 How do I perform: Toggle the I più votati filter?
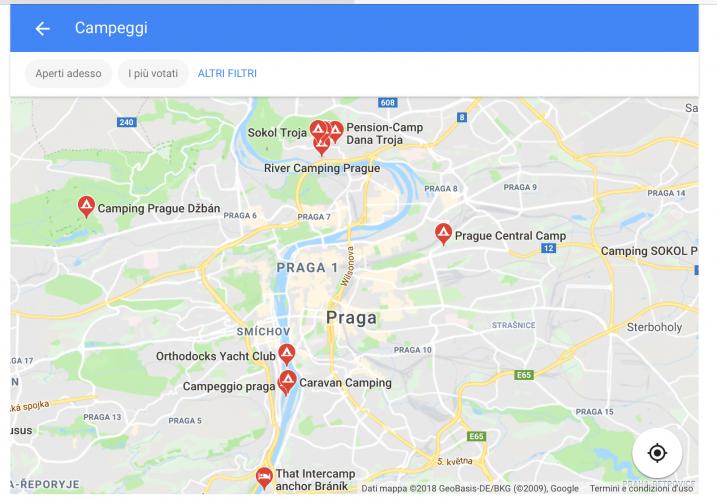153,73
